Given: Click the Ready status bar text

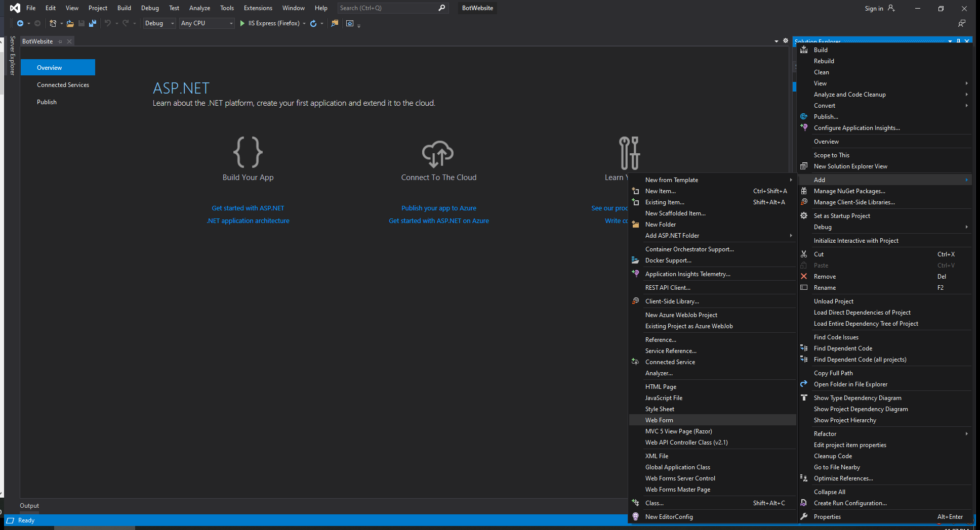Looking at the screenshot, I should coord(26,520).
